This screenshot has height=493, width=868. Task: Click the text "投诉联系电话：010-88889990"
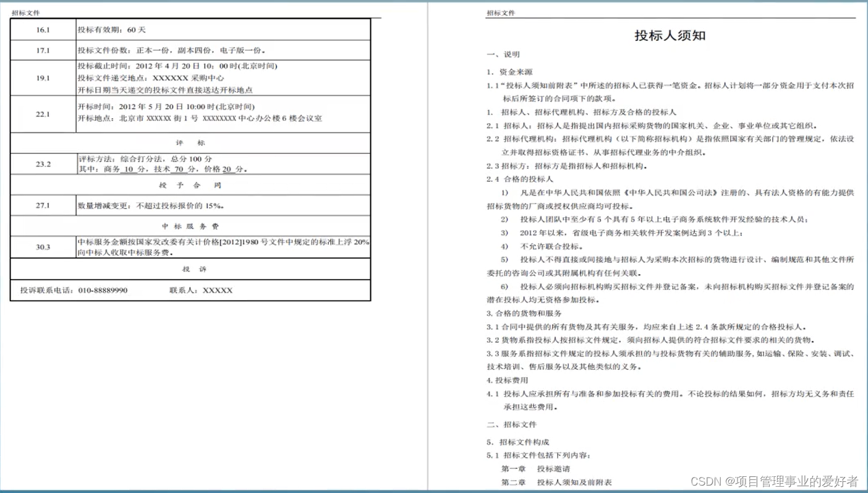tap(74, 290)
